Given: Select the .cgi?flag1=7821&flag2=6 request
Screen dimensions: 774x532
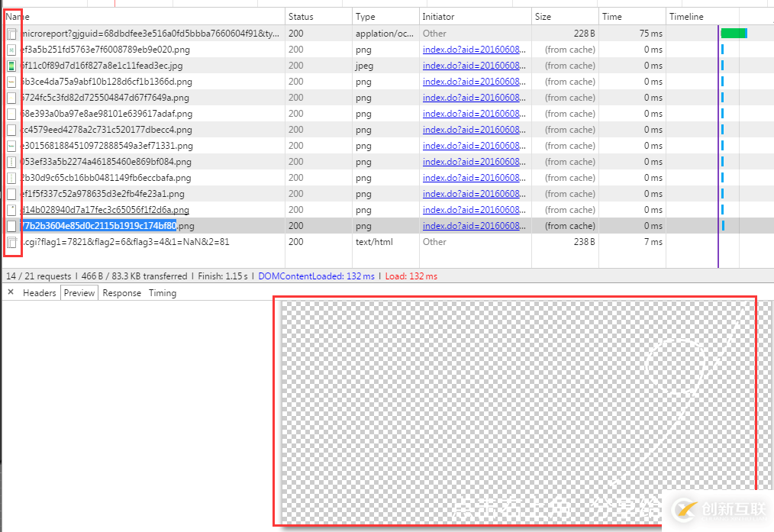Looking at the screenshot, I should coord(125,242).
